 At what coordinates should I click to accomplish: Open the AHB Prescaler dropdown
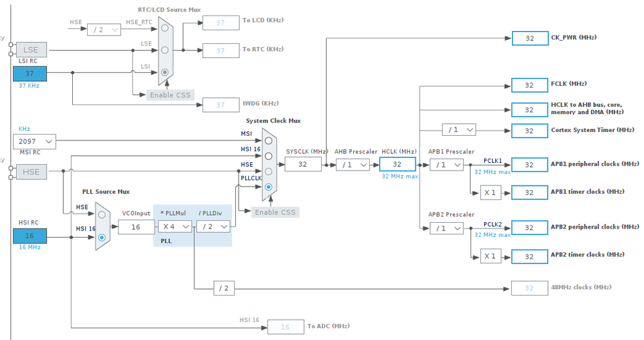pyautogui.click(x=353, y=165)
